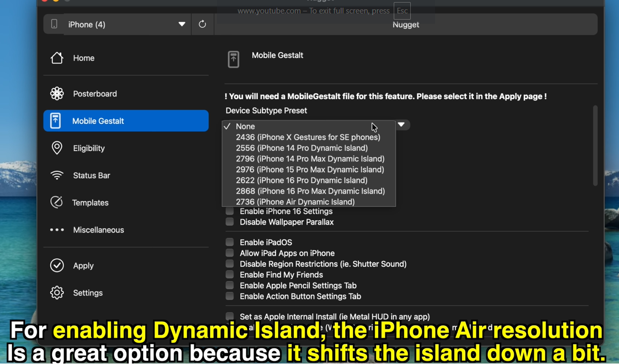Tick the Enable iPadOS checkbox
This screenshot has width=619, height=364.
(x=229, y=242)
